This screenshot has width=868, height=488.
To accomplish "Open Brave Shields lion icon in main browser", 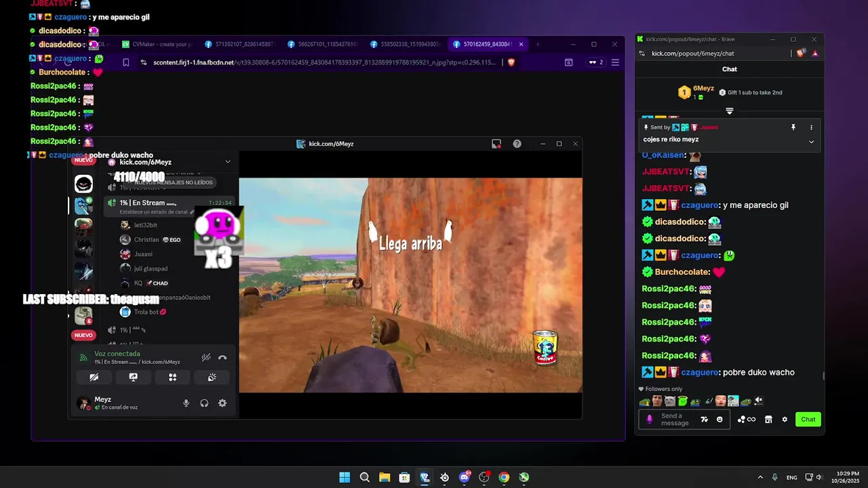I will (511, 62).
